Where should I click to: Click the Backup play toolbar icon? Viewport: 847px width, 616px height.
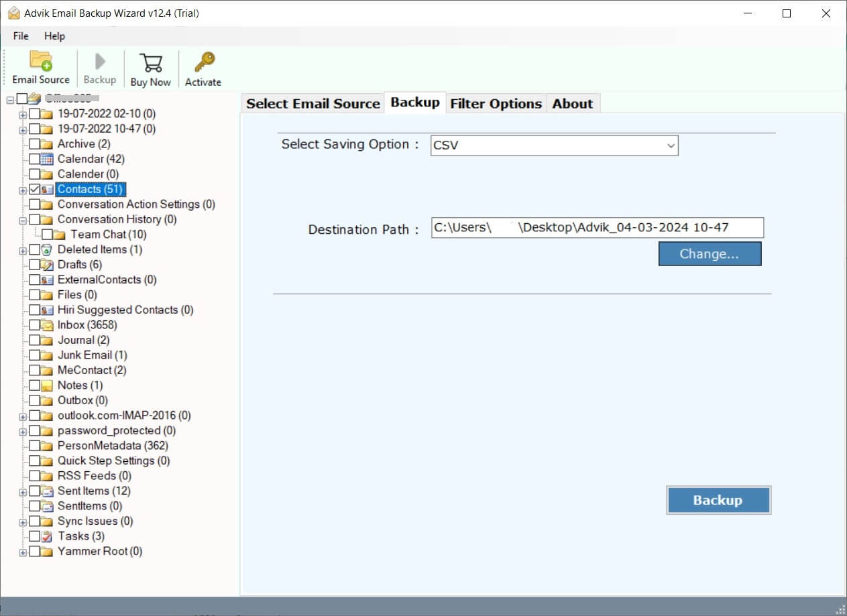[100, 62]
